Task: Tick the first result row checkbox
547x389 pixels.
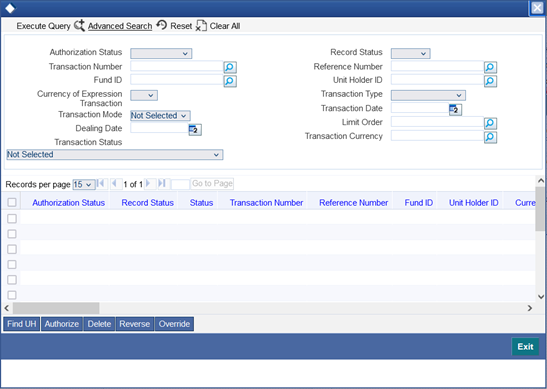Action: pyautogui.click(x=12, y=218)
